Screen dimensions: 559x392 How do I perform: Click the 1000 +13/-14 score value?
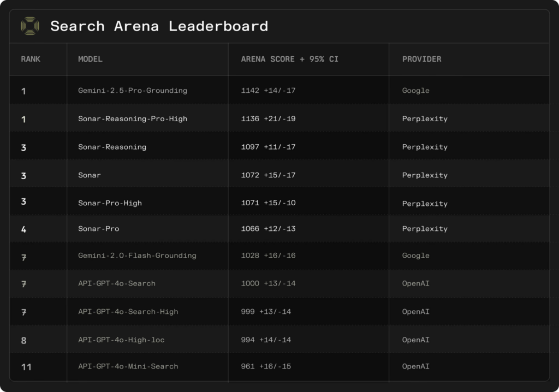[x=268, y=283]
